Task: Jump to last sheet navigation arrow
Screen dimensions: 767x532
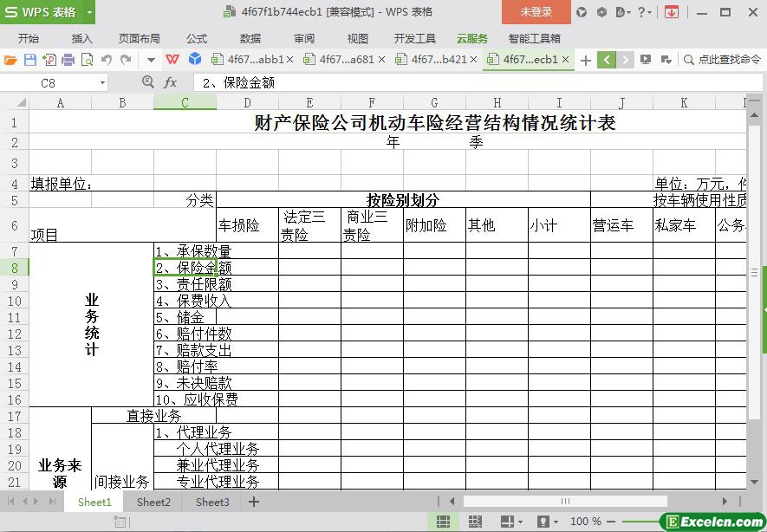Action: [52, 501]
